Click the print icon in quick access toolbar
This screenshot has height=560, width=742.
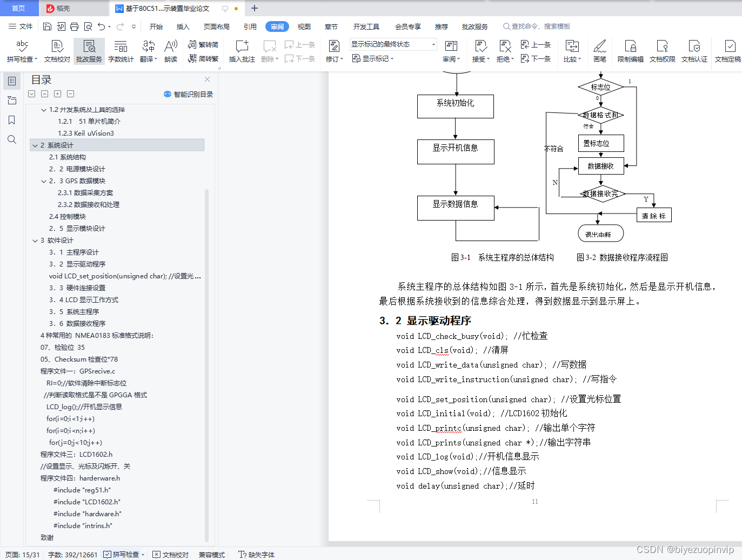click(x=74, y=26)
